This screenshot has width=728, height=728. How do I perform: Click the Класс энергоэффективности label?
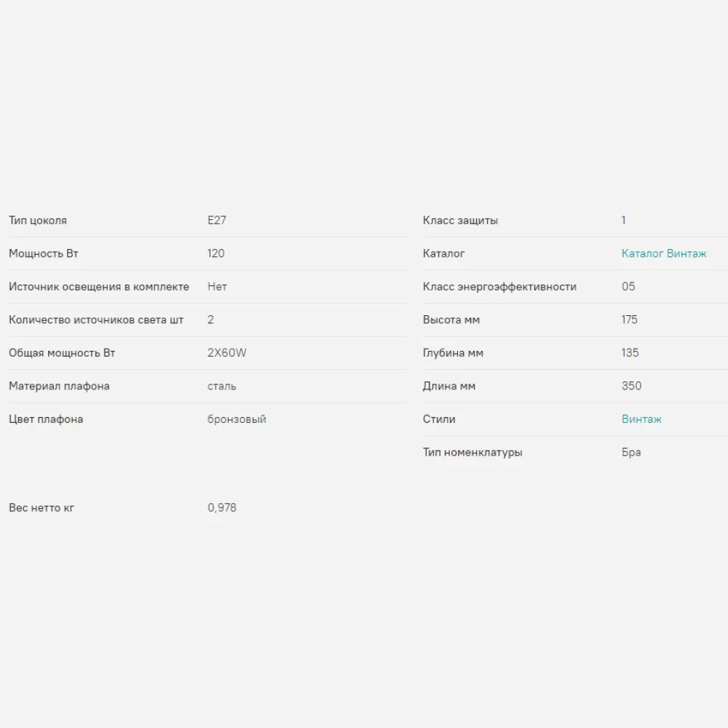click(499, 287)
